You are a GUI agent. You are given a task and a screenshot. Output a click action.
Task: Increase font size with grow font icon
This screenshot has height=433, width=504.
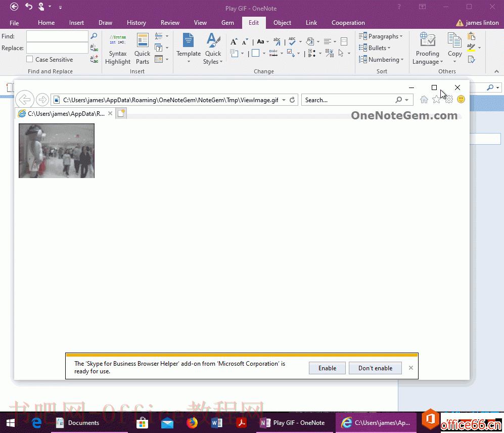click(234, 41)
